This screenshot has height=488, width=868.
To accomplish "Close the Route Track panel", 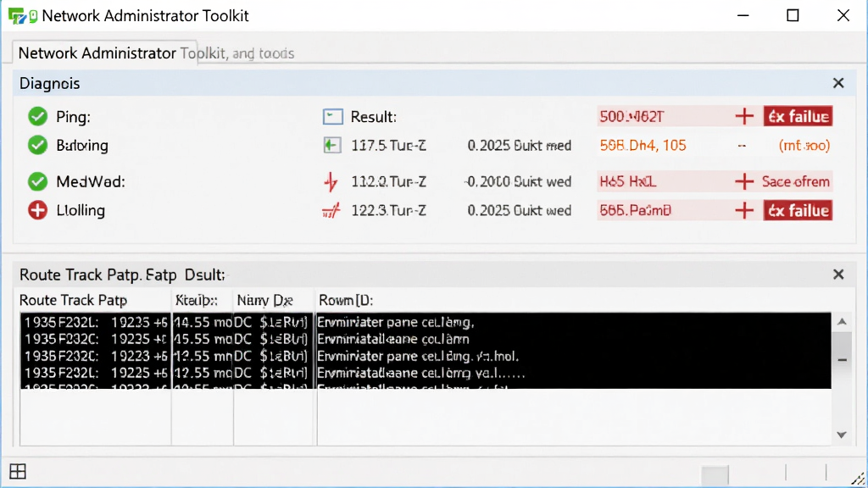I will pyautogui.click(x=838, y=274).
